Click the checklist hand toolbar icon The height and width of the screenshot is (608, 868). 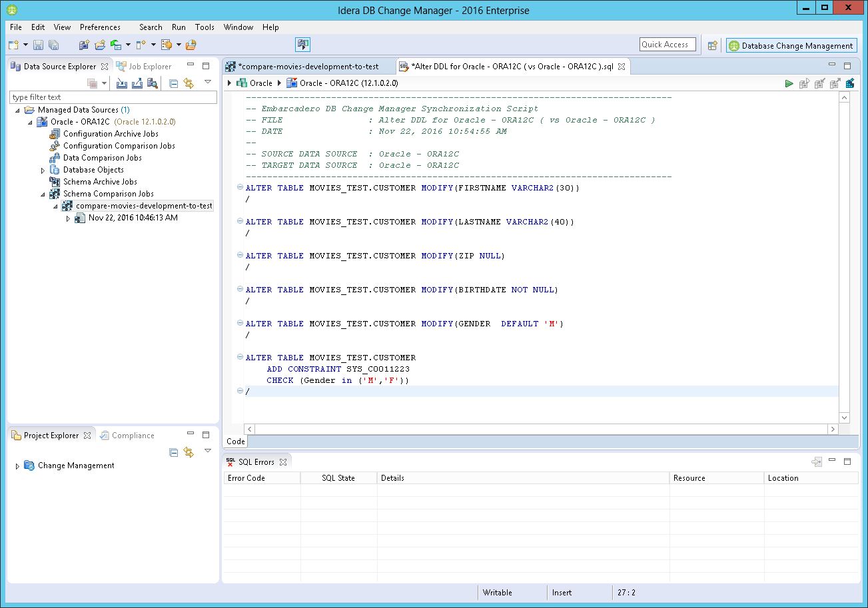167,45
